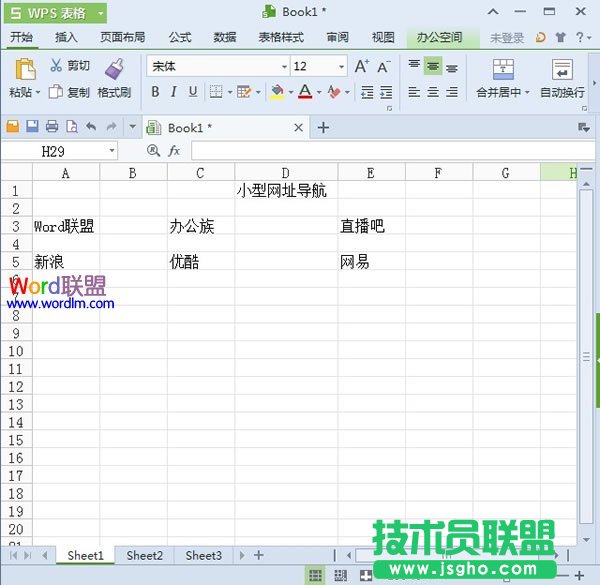Expand the borders dropdown arrow
600x585 pixels.
(230, 92)
